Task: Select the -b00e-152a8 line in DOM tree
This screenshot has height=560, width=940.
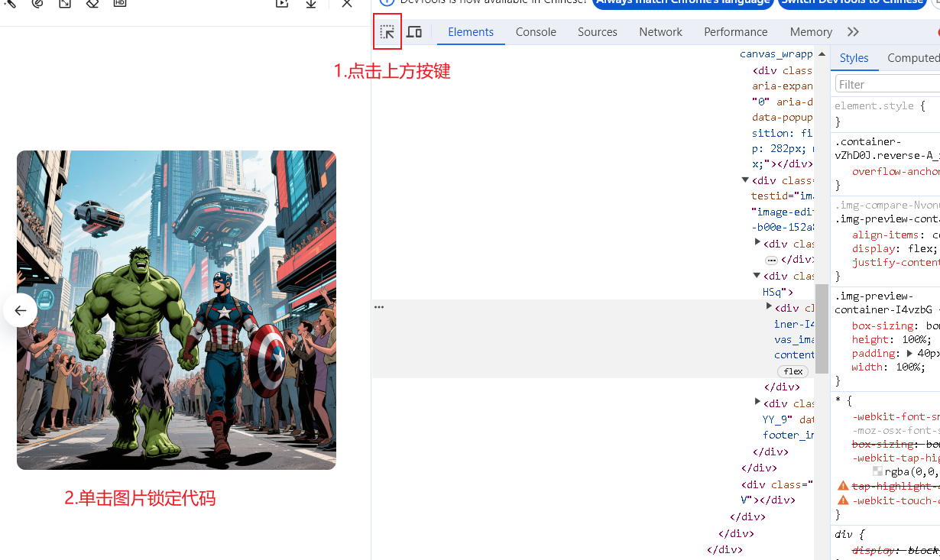Action: click(x=782, y=227)
